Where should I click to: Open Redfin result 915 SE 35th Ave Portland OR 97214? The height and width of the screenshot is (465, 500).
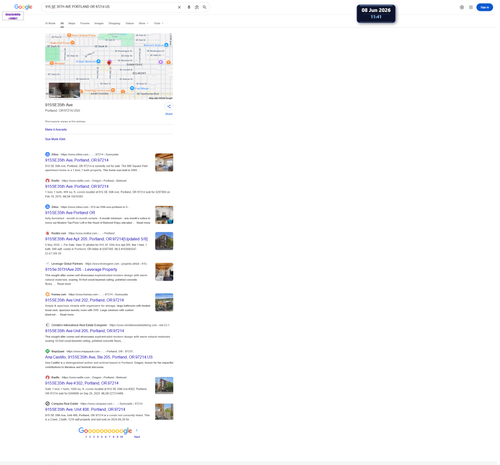click(x=77, y=186)
